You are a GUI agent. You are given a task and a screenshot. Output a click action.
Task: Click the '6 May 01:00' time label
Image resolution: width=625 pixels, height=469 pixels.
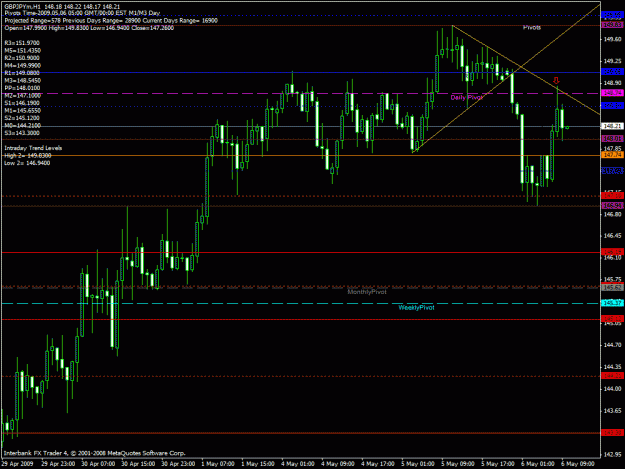538,464
